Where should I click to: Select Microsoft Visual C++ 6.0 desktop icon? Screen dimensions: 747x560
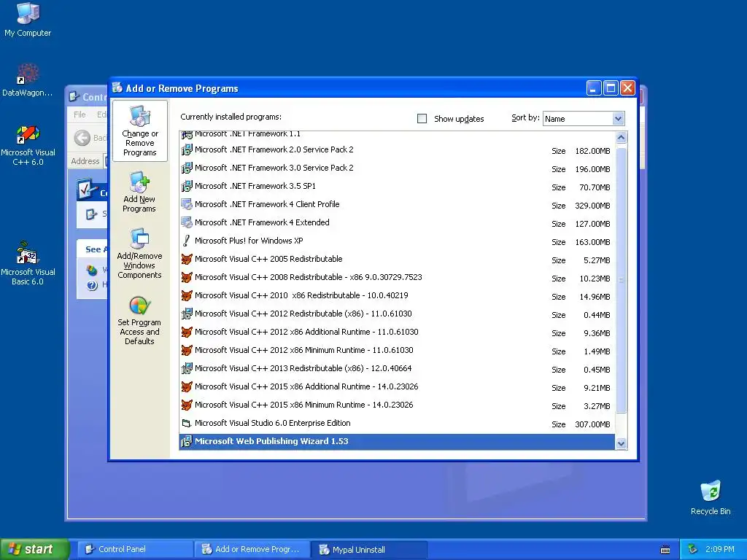pos(28,134)
